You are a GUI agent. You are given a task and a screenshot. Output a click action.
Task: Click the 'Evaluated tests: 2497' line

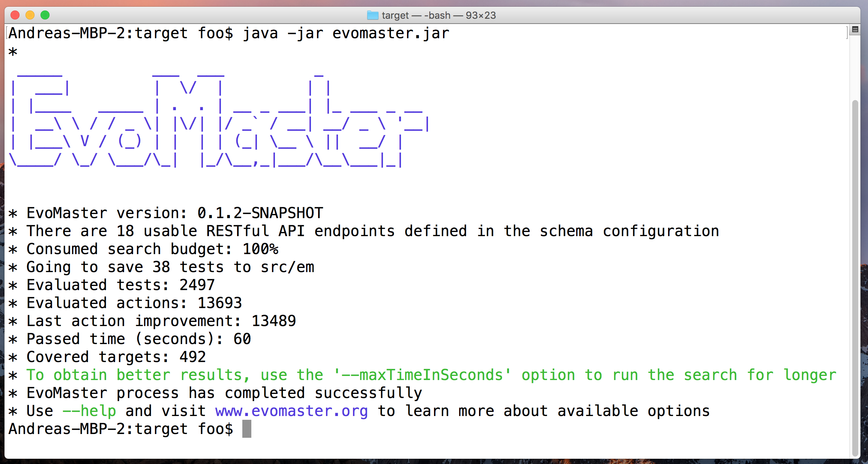point(120,285)
